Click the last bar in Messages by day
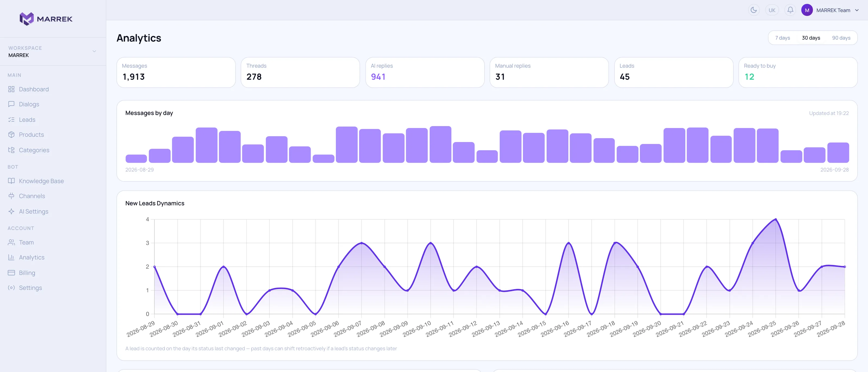Image resolution: width=868 pixels, height=372 pixels. (838, 153)
